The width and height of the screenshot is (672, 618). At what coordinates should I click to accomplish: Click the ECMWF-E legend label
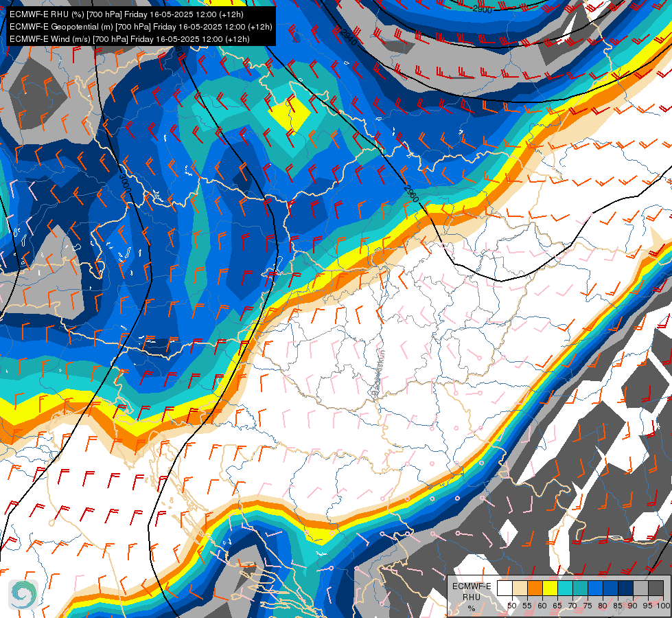pos(472,586)
